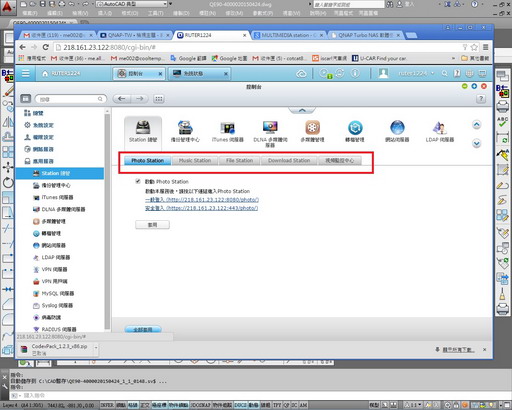512x410 pixels.
Task: Open the blue globe web server icon
Action: click(397, 131)
